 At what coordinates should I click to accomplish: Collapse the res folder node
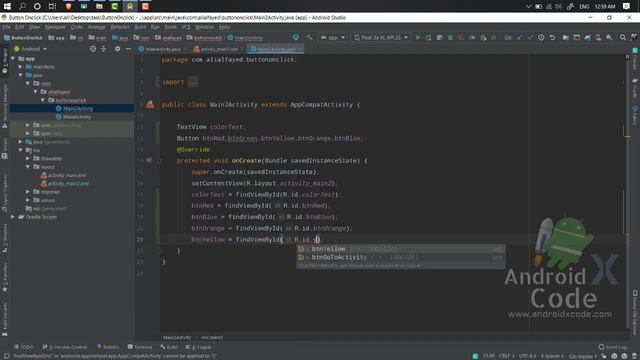(x=20, y=150)
